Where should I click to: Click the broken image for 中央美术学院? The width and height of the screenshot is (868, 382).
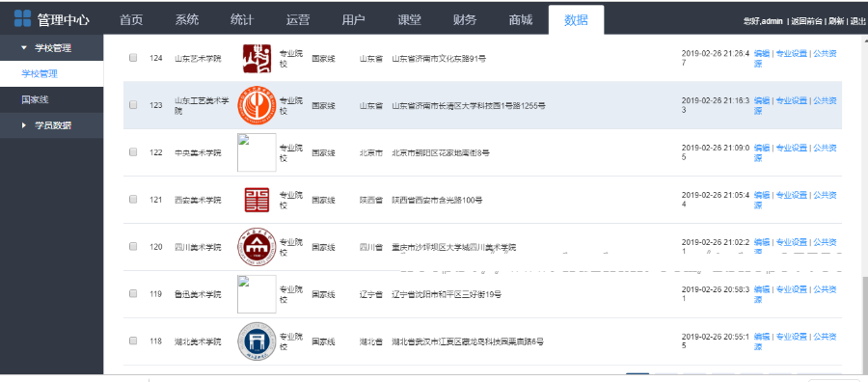pyautogui.click(x=257, y=152)
